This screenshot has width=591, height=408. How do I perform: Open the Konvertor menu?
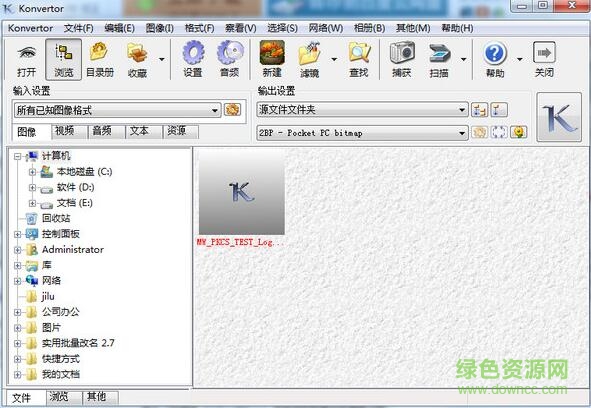[x=30, y=28]
